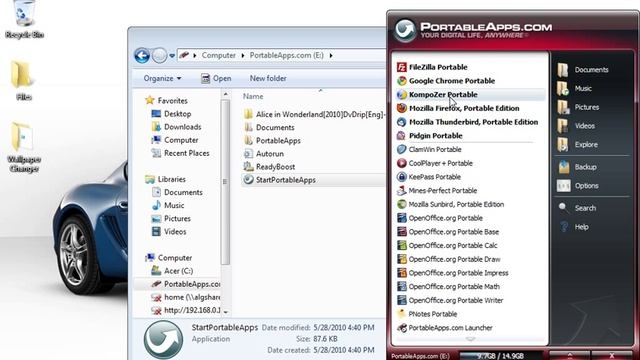Image resolution: width=640 pixels, height=360 pixels.
Task: Launch PortableApps.com Launcher entry
Action: [x=444, y=328]
